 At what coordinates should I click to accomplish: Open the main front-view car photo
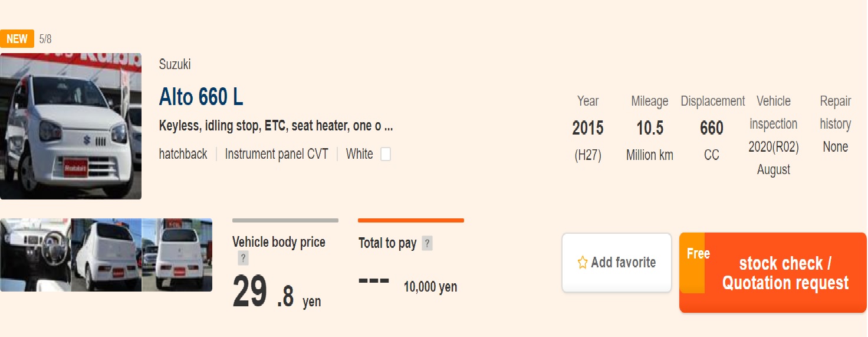pos(71,126)
